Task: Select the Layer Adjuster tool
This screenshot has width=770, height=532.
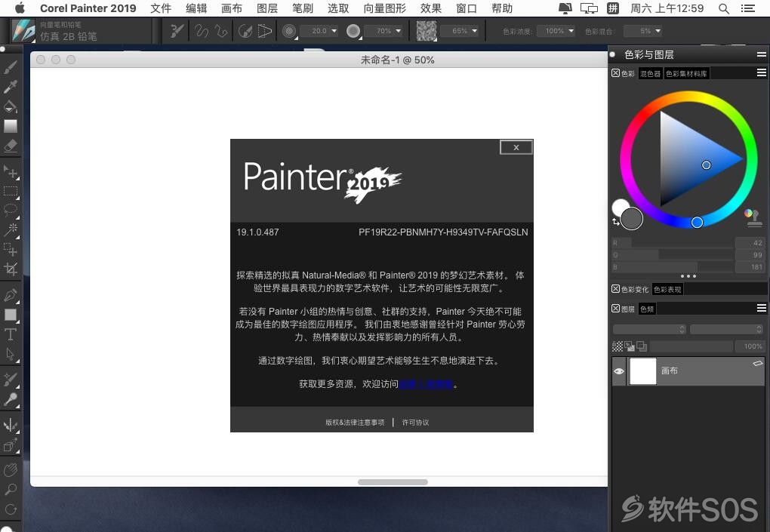Action: pos(11,172)
